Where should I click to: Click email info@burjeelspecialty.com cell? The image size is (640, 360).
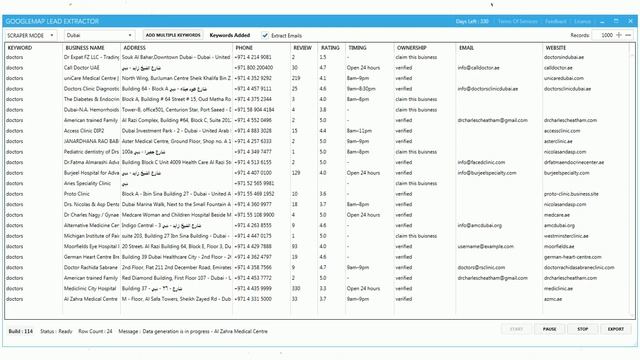[x=487, y=173]
